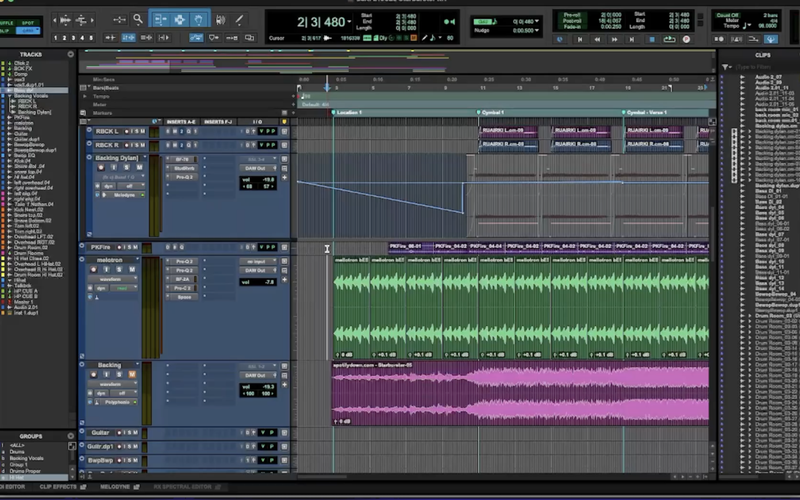The image size is (800, 500).
Task: Click the DAW Out output on melotron
Action: [254, 270]
